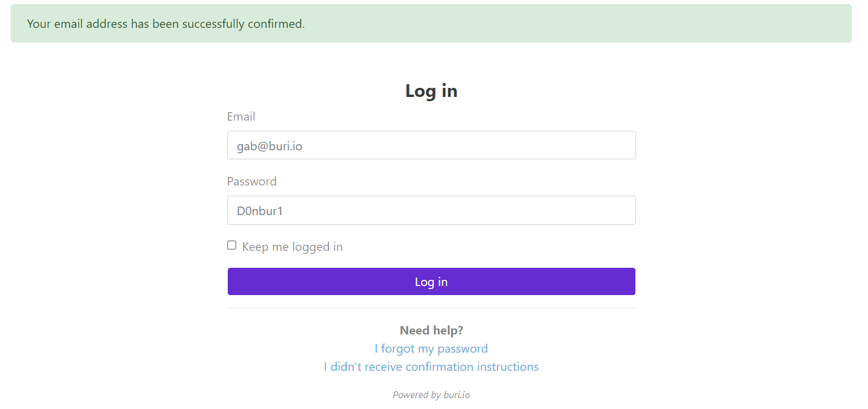Click the 'Powered by buri.io' footer text

(x=431, y=395)
